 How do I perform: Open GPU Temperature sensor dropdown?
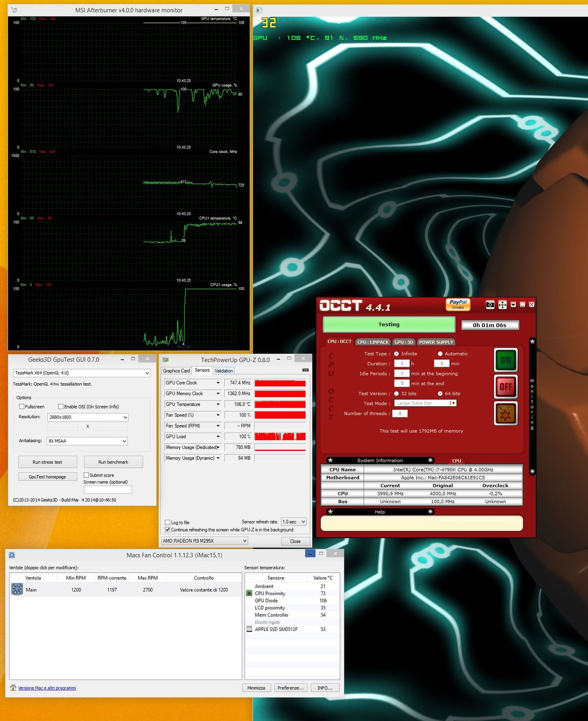(x=218, y=404)
